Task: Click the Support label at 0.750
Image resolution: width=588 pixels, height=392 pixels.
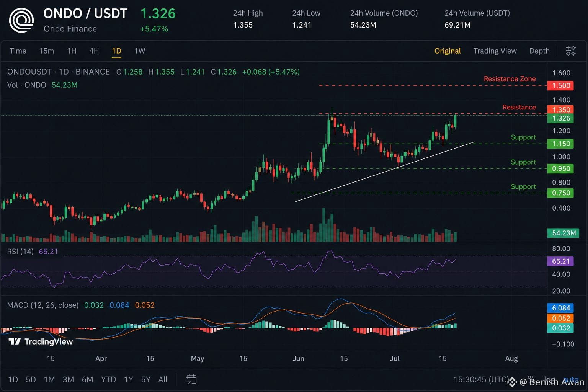Action: pos(523,186)
